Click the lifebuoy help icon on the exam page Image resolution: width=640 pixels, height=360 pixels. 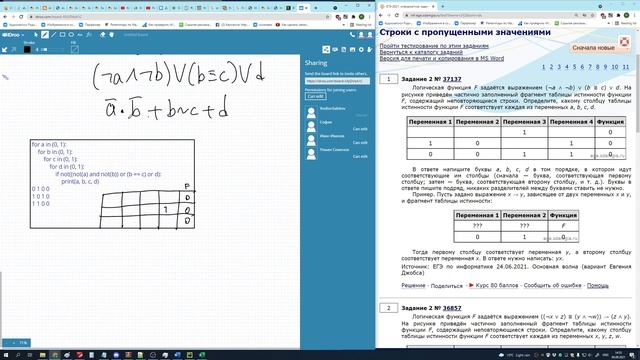click(x=624, y=42)
